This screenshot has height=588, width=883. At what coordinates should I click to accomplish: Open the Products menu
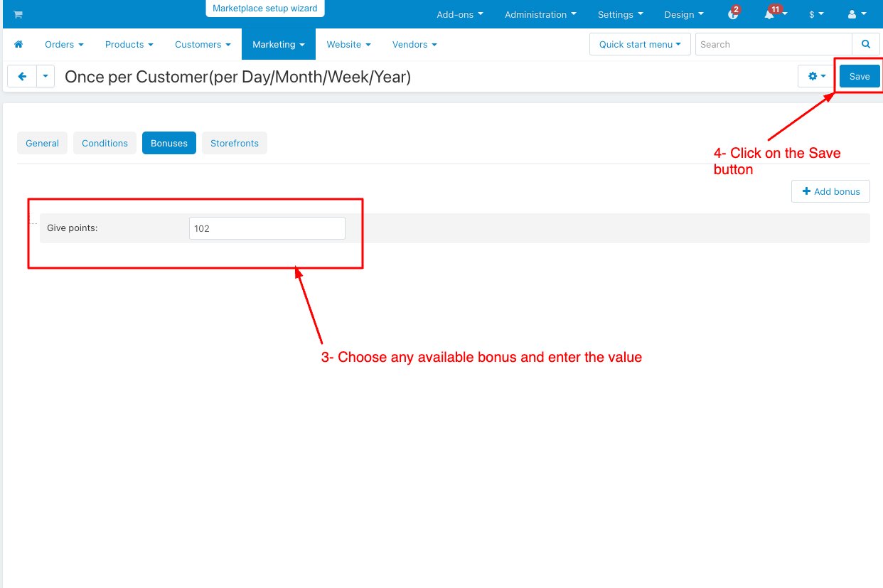pos(129,44)
